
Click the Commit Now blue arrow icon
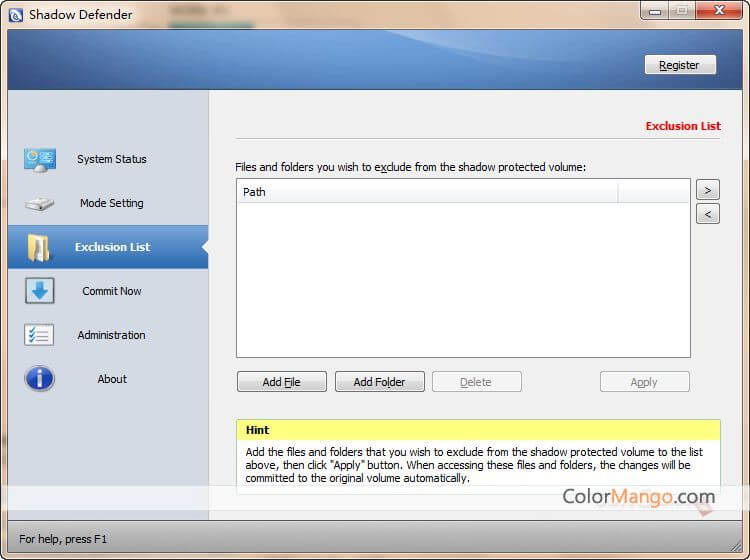coord(40,291)
